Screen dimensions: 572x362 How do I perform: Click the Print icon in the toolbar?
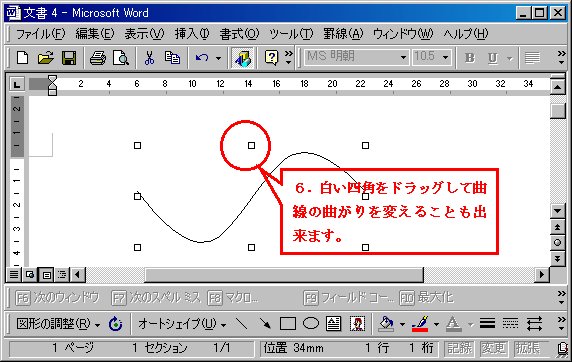click(x=97, y=58)
